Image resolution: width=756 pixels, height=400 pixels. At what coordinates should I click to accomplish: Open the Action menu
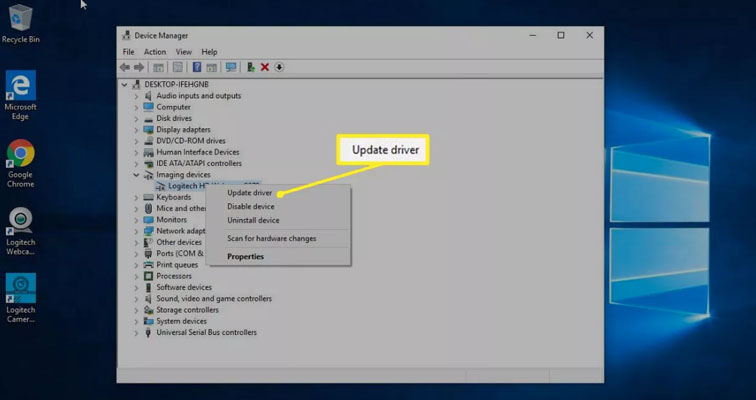tap(155, 52)
